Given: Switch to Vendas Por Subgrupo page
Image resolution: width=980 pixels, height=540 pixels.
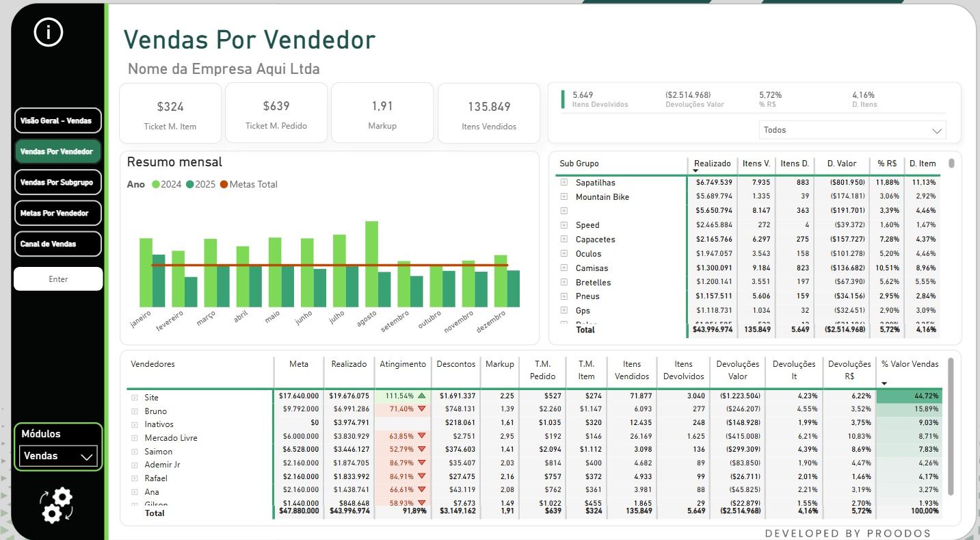Looking at the screenshot, I should click(57, 183).
